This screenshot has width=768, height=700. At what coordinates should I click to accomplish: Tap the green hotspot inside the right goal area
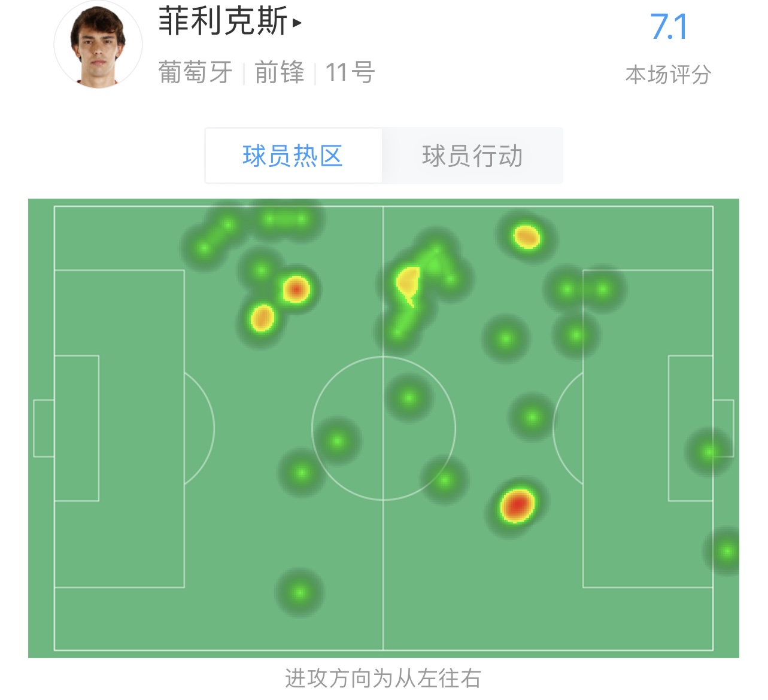point(709,452)
